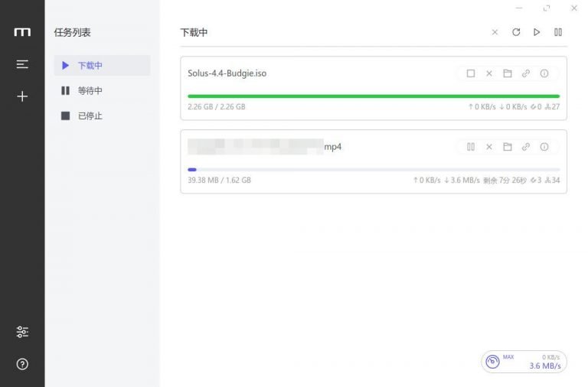Refresh the task list
This screenshot has height=387, width=588.
[516, 32]
